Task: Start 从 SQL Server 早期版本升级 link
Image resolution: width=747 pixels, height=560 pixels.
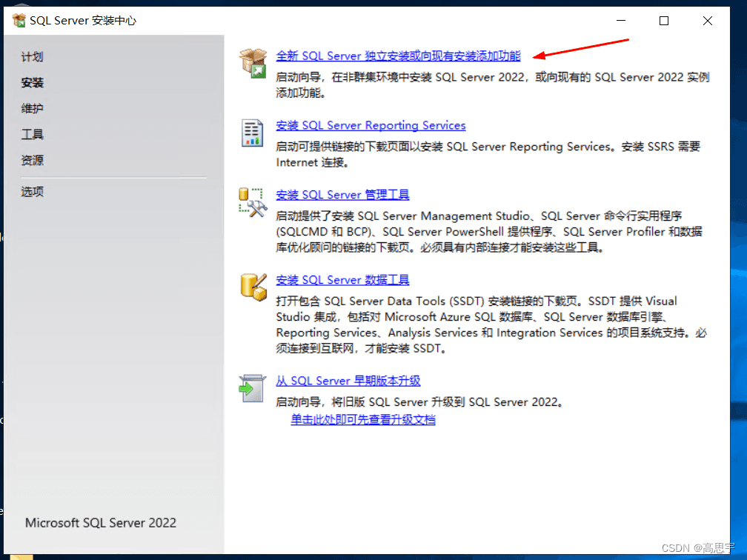Action: [348, 381]
